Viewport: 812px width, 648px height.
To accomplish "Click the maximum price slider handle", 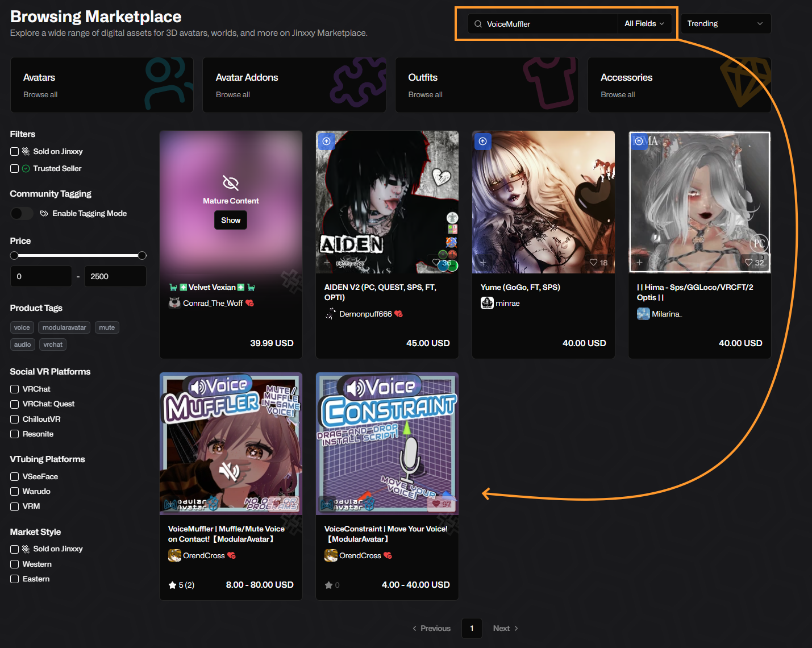I will coord(142,256).
